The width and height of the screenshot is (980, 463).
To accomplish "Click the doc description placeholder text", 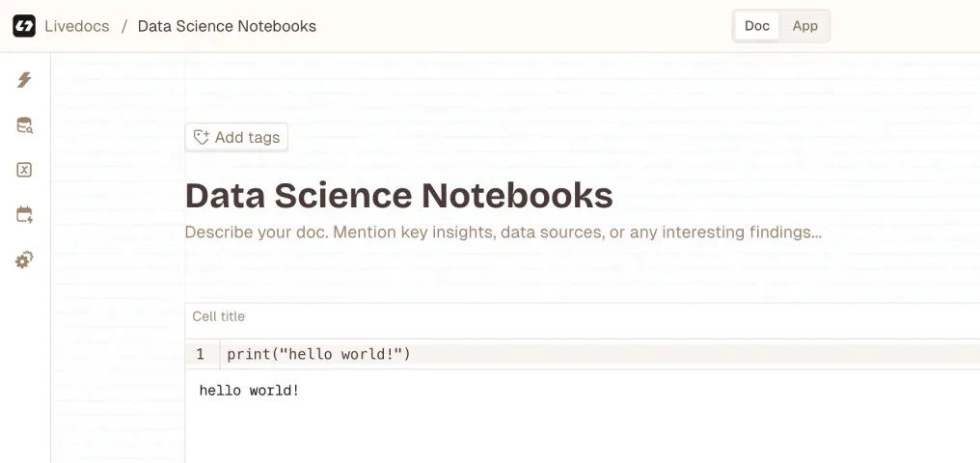I will point(503,232).
